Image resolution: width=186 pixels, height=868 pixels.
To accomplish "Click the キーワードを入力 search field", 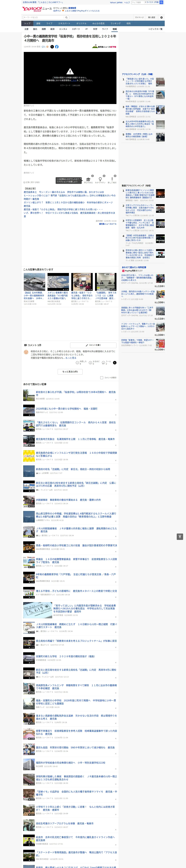I will point(44,17).
